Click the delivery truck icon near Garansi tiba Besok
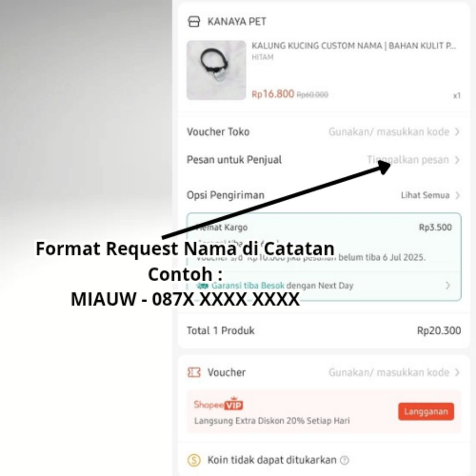 (x=202, y=286)
